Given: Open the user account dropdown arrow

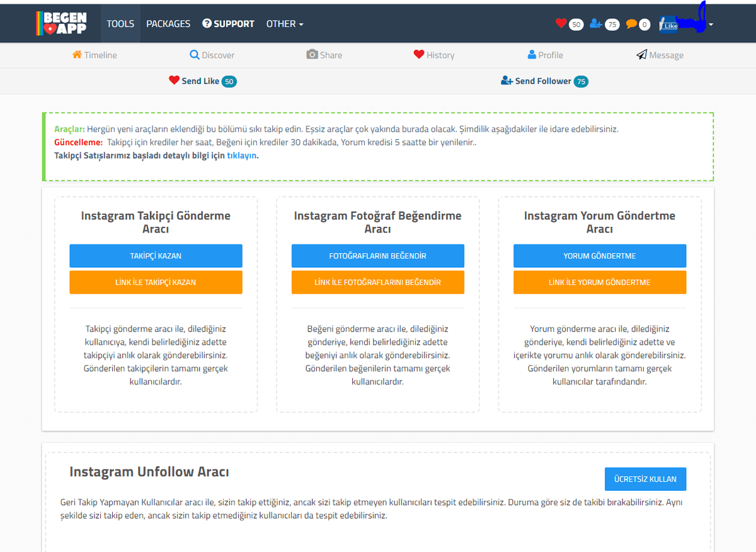Looking at the screenshot, I should tap(711, 25).
